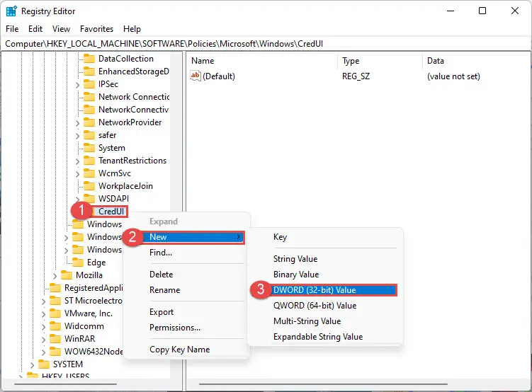Expand the SYSTEM key
Screen dimensions: 532x392
point(32,365)
